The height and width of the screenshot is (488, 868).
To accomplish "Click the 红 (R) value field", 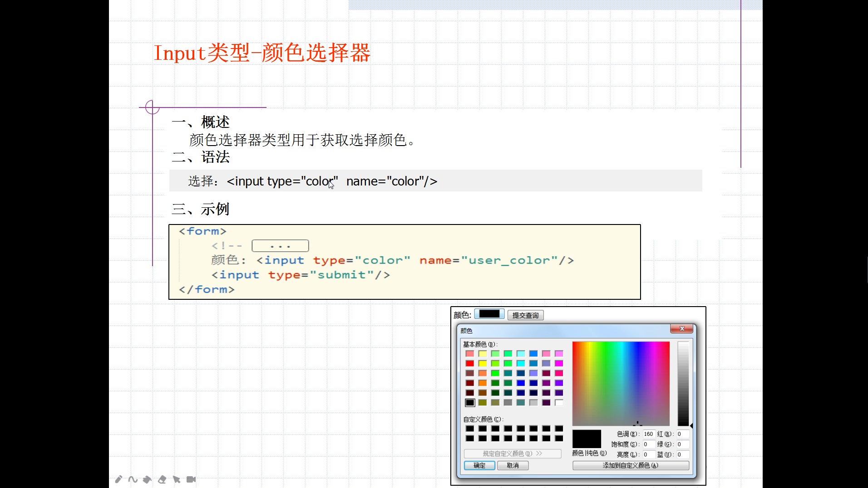I will pos(683,434).
